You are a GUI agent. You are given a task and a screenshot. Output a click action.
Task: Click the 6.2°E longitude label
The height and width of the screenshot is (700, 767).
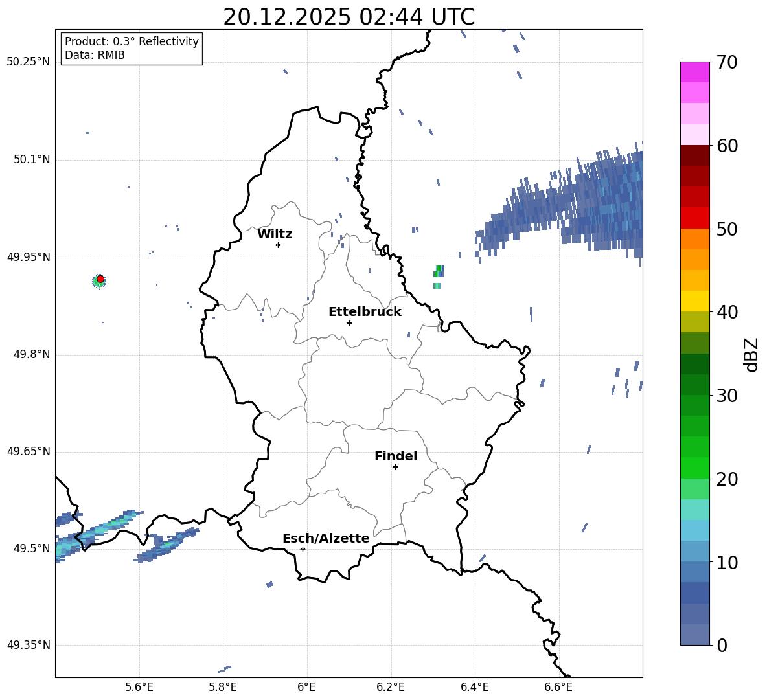pos(391,687)
